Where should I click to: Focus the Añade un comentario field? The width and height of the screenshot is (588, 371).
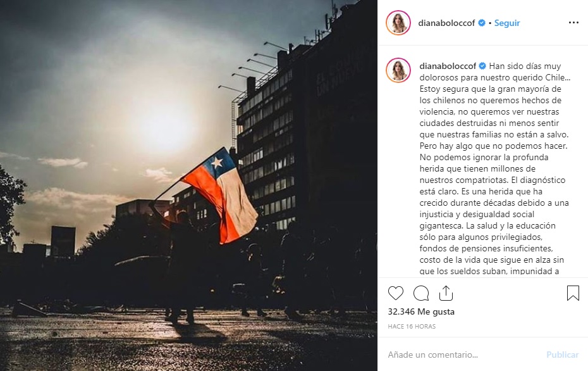pos(463,355)
